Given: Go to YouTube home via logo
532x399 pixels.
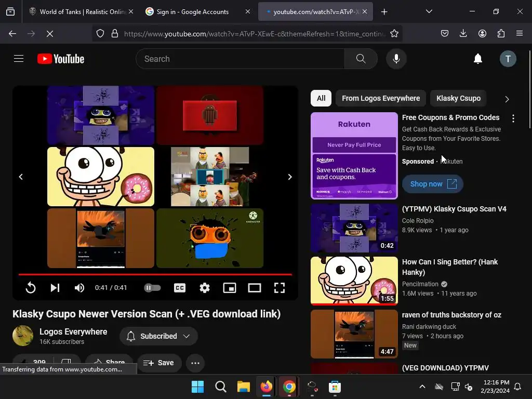Looking at the screenshot, I should point(61,59).
